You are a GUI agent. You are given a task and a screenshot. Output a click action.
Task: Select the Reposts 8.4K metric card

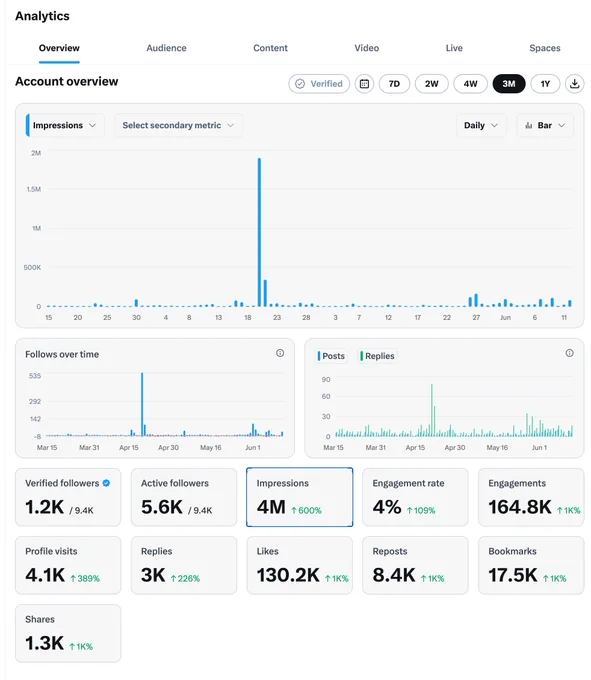point(415,565)
